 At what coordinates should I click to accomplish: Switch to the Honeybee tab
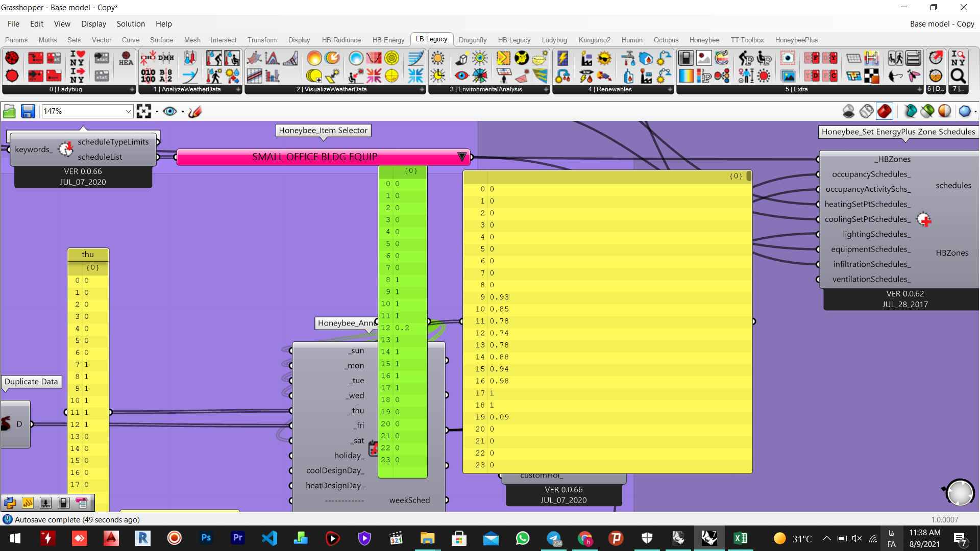click(x=704, y=40)
